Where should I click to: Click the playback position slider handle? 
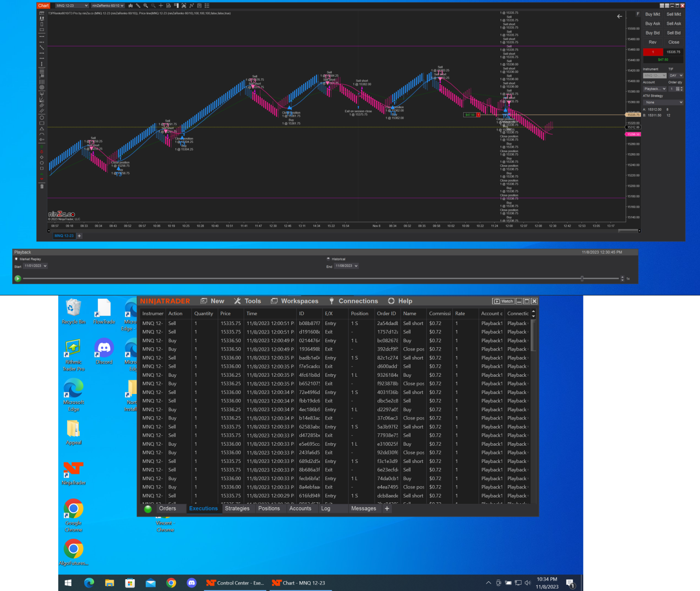click(x=582, y=279)
